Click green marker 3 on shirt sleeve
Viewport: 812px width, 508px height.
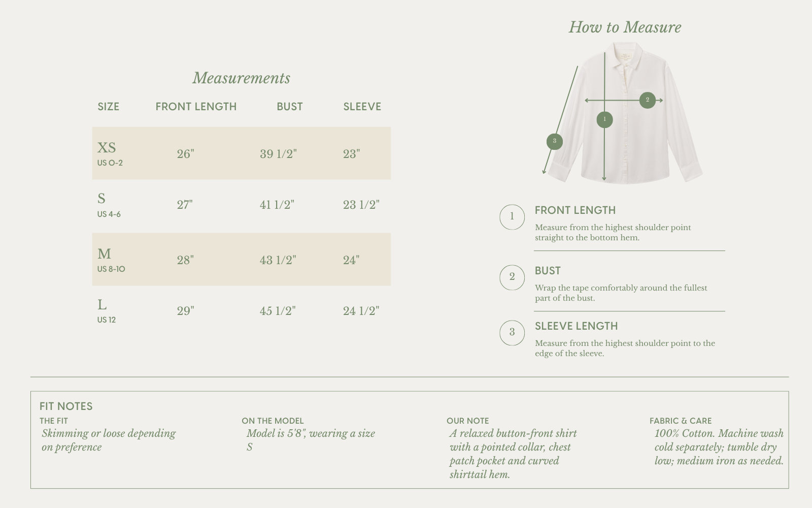pos(555,141)
